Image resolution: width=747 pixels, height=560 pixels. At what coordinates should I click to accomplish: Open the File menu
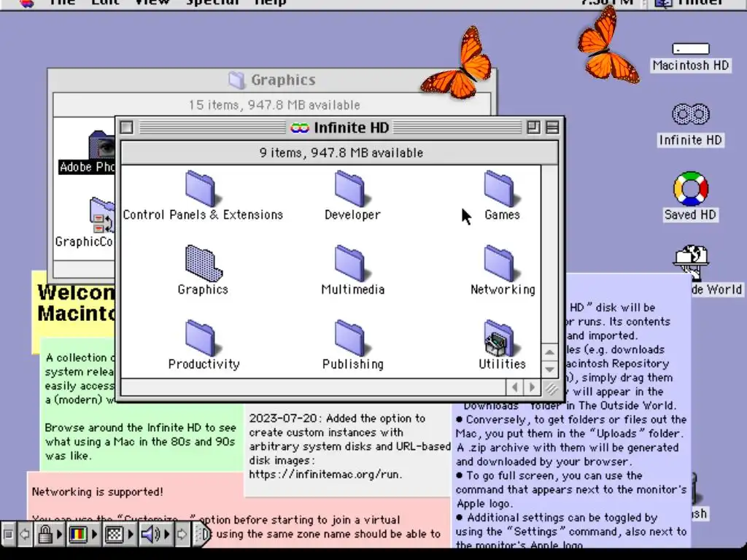pyautogui.click(x=63, y=2)
